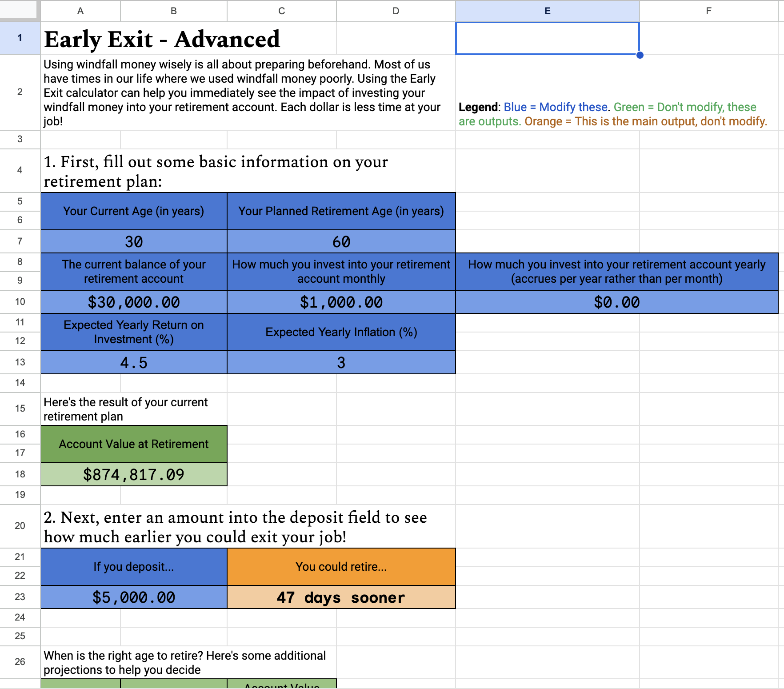Select column B header

[x=174, y=11]
